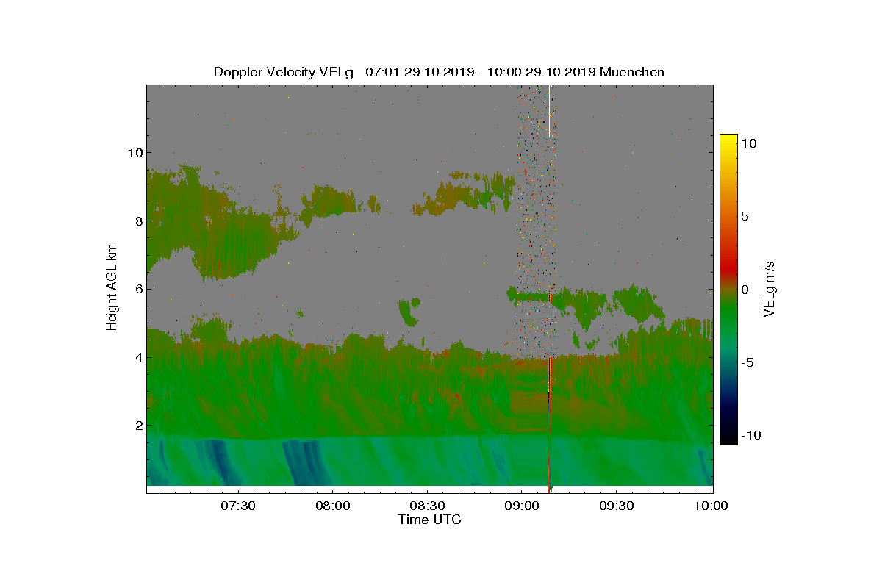Click the colorbar value -10 label
Image resolution: width=882 pixels, height=588 pixels.
[x=750, y=435]
